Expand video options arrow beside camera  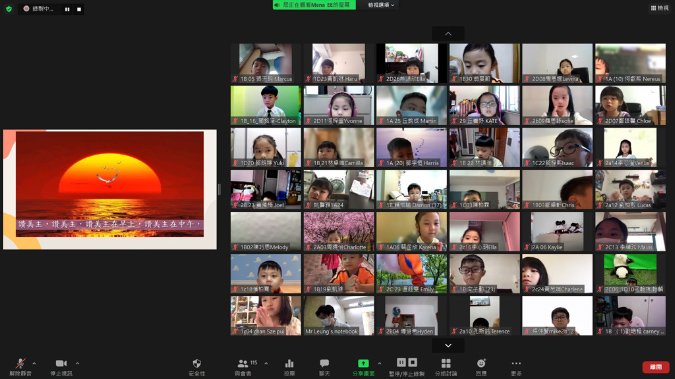point(77,363)
